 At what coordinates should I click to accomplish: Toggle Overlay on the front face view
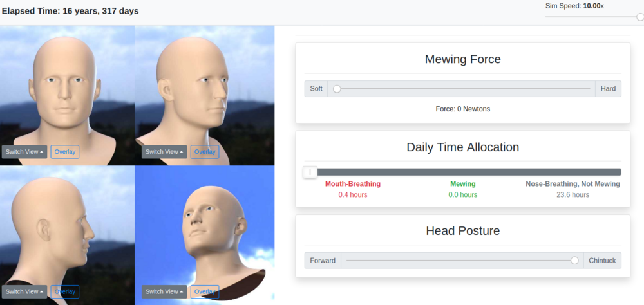(65, 151)
